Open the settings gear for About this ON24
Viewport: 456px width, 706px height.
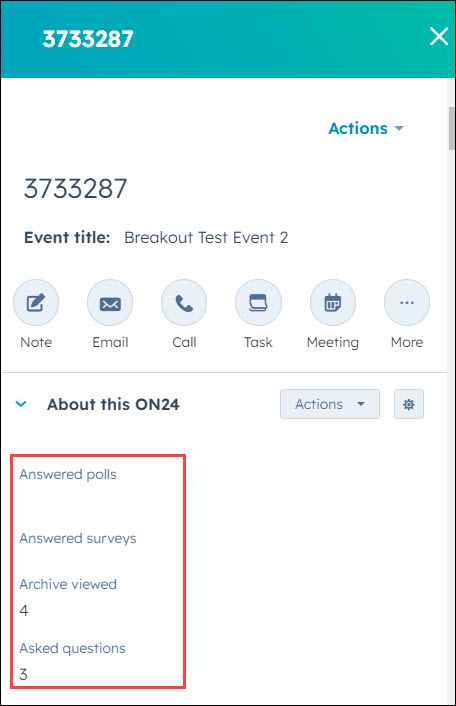[x=409, y=404]
